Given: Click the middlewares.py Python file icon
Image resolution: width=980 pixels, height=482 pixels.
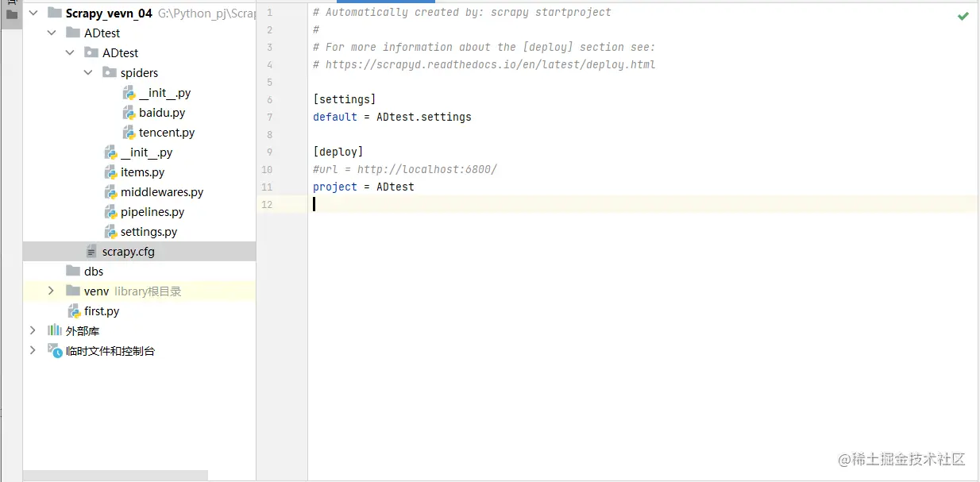Looking at the screenshot, I should pos(111,191).
